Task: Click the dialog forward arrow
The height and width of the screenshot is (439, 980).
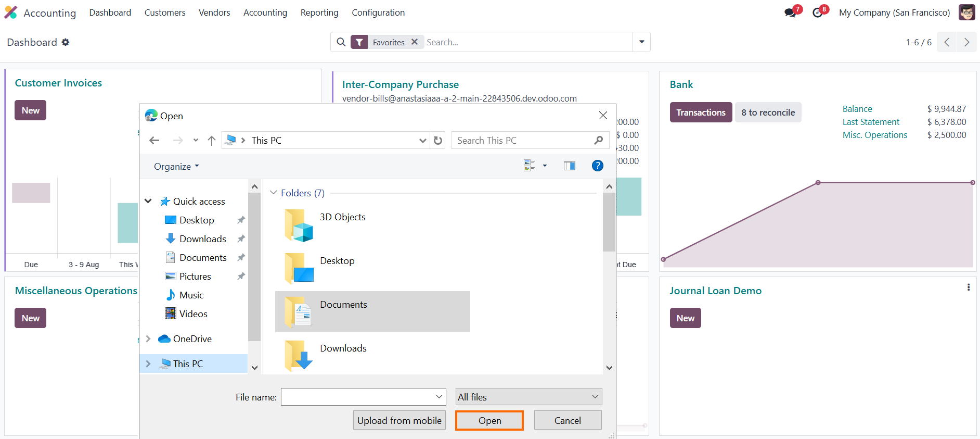Action: (x=178, y=140)
